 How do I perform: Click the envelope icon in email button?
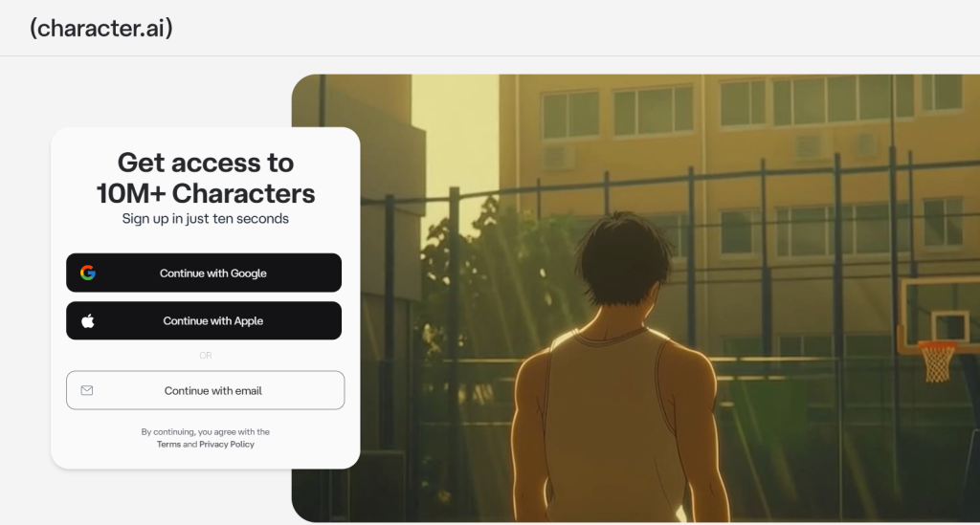[87, 390]
